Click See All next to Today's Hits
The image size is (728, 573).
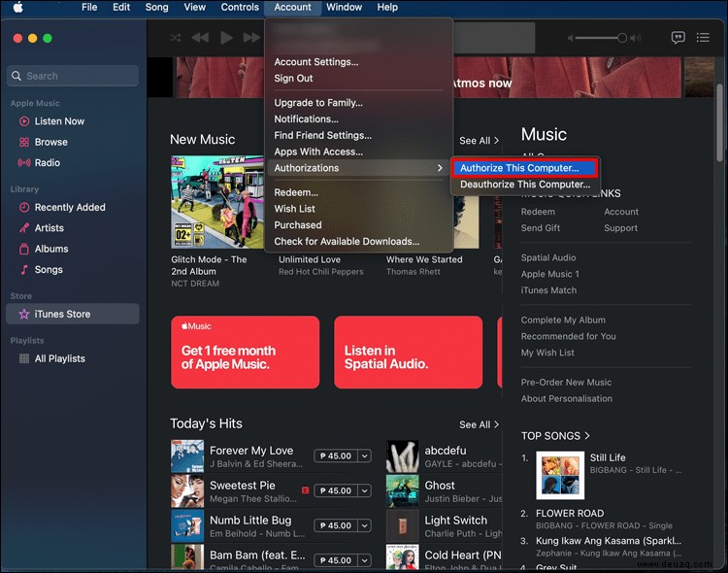pyautogui.click(x=479, y=424)
